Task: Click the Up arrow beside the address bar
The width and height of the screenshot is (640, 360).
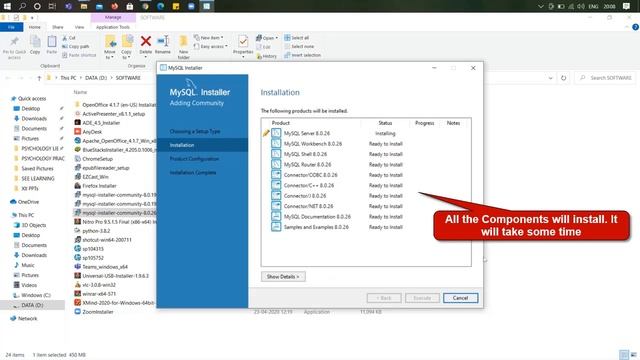Action: point(39,78)
